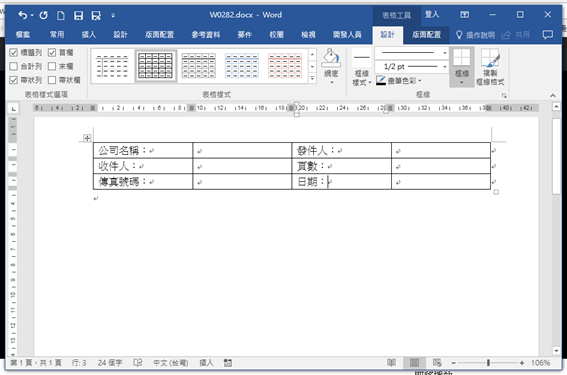Click the Redo/Repeat icon
Image resolution: width=567 pixels, height=375 pixels.
pyautogui.click(x=43, y=15)
